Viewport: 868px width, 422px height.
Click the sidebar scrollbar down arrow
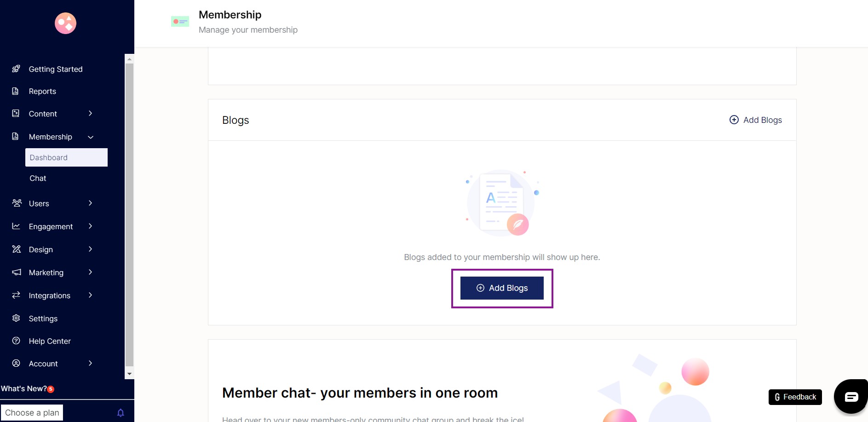pyautogui.click(x=129, y=374)
